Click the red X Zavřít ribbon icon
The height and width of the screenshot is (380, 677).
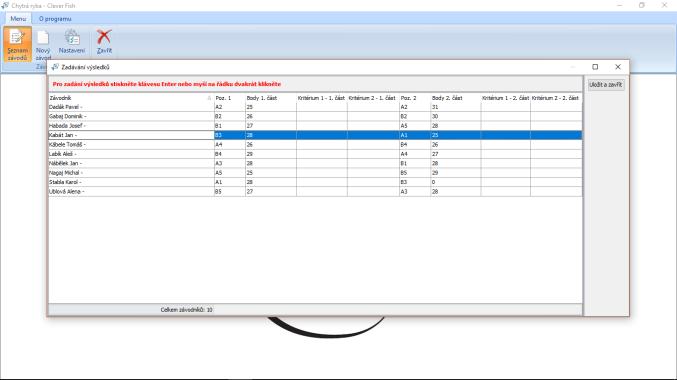(x=104, y=42)
